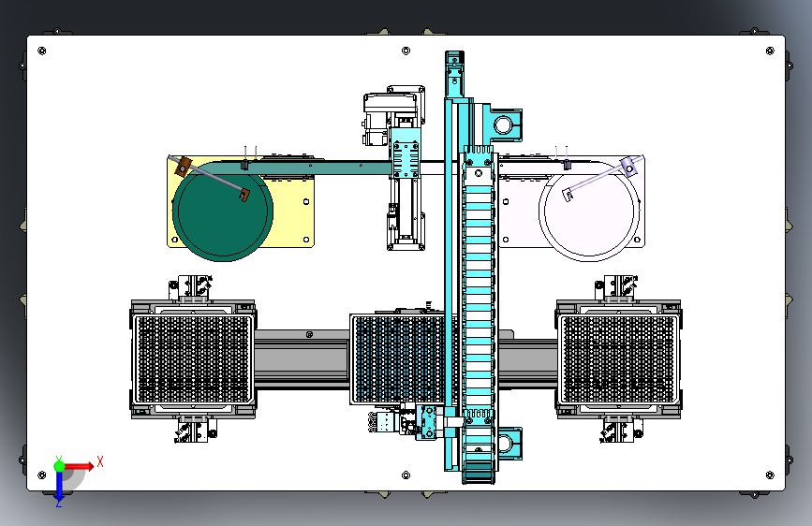Image resolution: width=812 pixels, height=526 pixels.
Task: Select the right parts tray grid
Action: click(619, 359)
